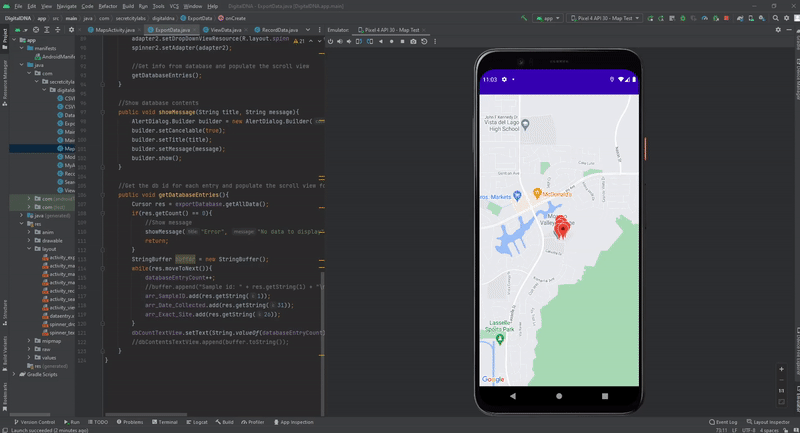Tap Android back button on phone
This screenshot has height=433, width=800.
tap(513, 396)
